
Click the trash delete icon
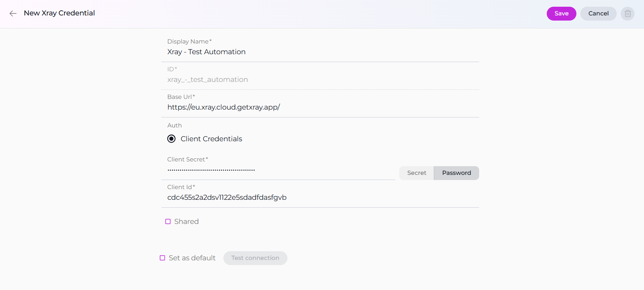pyautogui.click(x=627, y=13)
